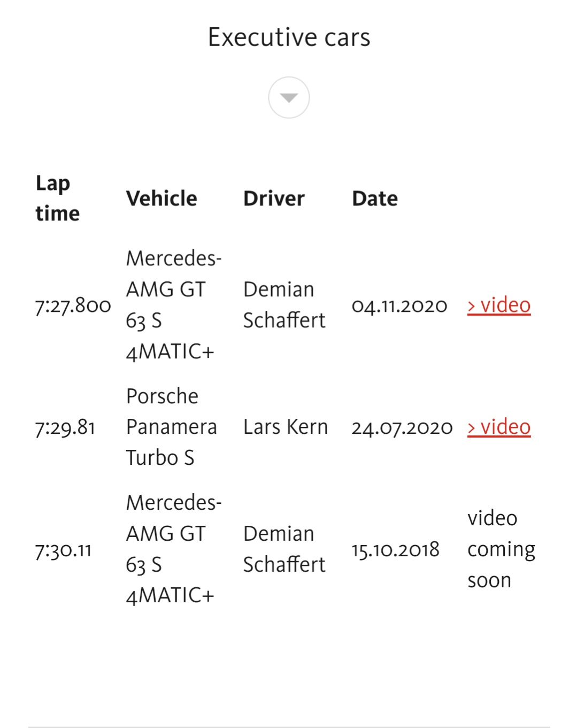Image resolution: width=577 pixels, height=728 pixels.
Task: Click the date 04.11.2020
Action: click(399, 305)
